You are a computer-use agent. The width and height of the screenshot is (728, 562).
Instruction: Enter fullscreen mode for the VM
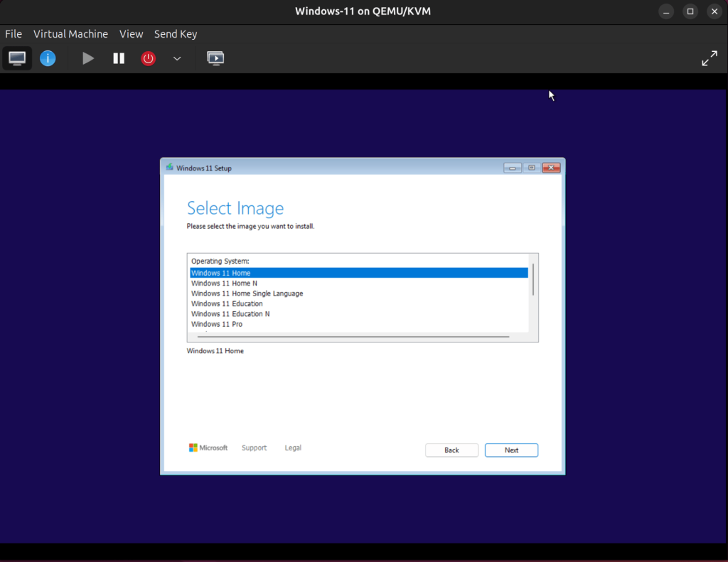point(710,58)
